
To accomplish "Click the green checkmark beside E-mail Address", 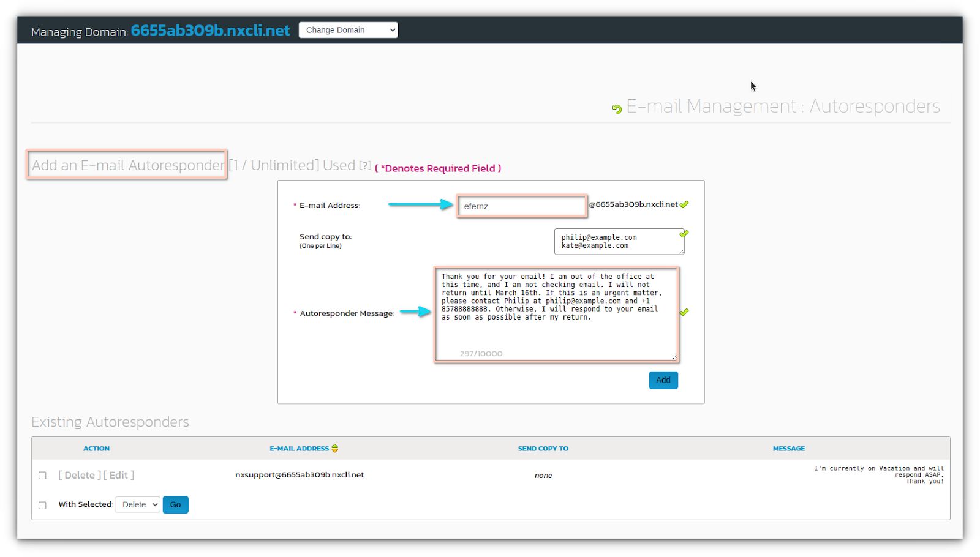I will (x=684, y=204).
